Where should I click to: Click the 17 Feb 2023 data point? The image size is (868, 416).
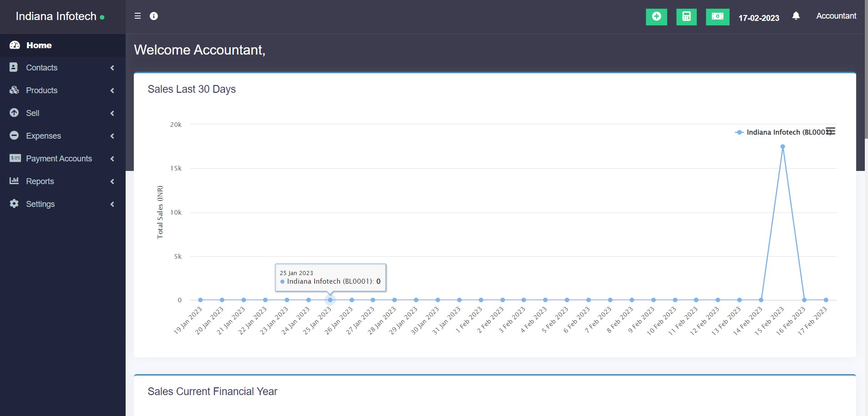826,300
